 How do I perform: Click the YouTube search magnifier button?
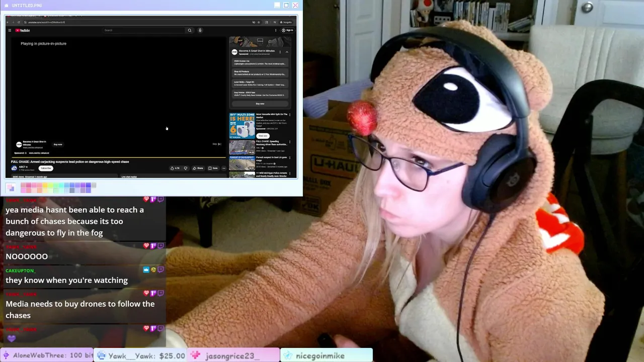(x=190, y=30)
